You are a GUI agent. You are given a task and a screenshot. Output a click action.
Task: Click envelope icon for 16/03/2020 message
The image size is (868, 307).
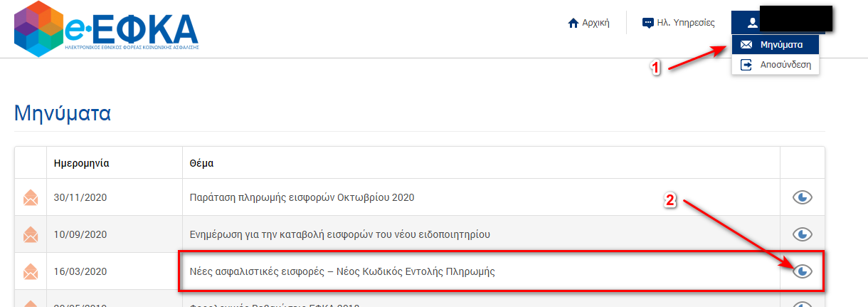[31, 271]
